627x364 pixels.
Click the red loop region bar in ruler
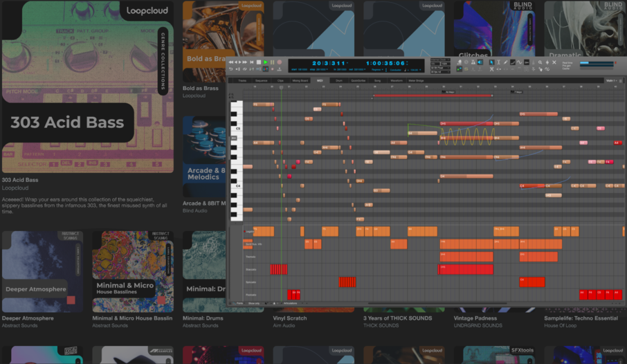click(433, 95)
